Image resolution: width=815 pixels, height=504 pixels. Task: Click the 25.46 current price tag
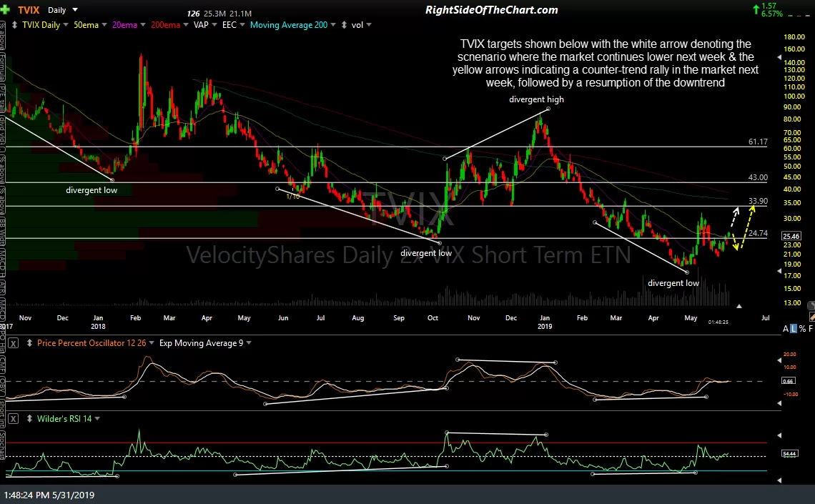[791, 237]
